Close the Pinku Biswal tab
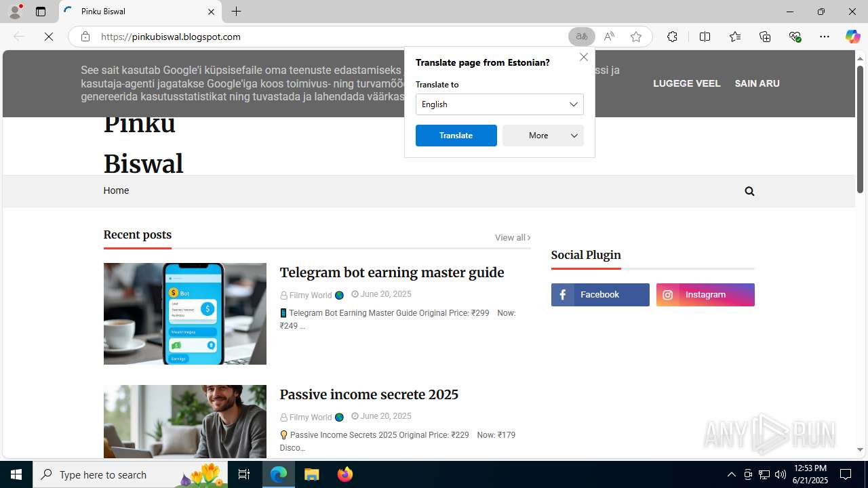Viewport: 868px width, 488px height. coord(211,12)
